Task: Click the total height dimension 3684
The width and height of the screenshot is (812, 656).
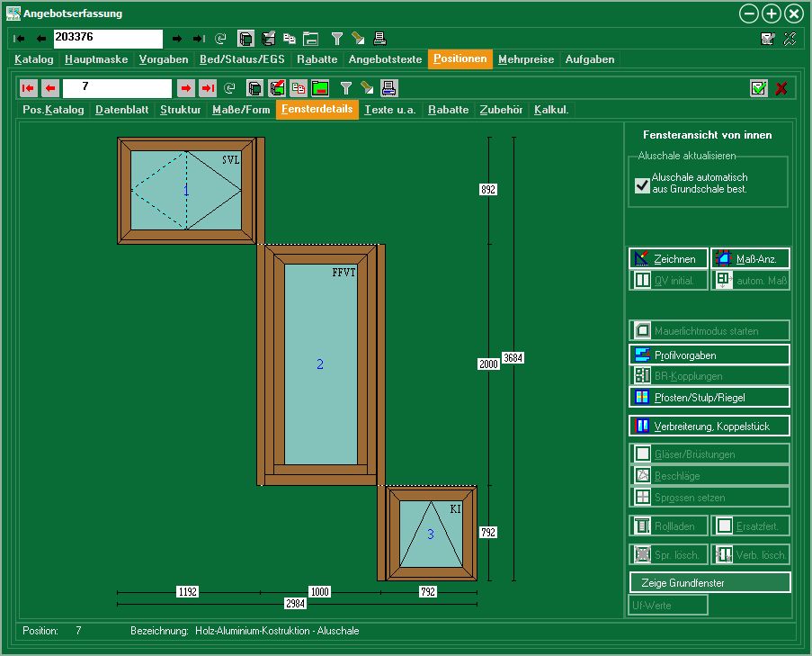Action: point(513,357)
